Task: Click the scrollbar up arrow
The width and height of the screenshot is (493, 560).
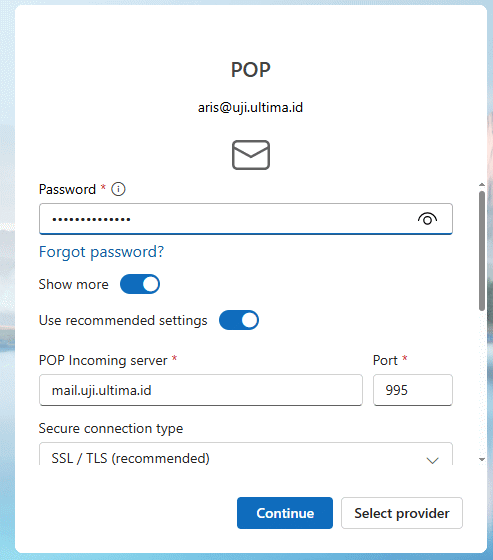Action: pos(482,185)
